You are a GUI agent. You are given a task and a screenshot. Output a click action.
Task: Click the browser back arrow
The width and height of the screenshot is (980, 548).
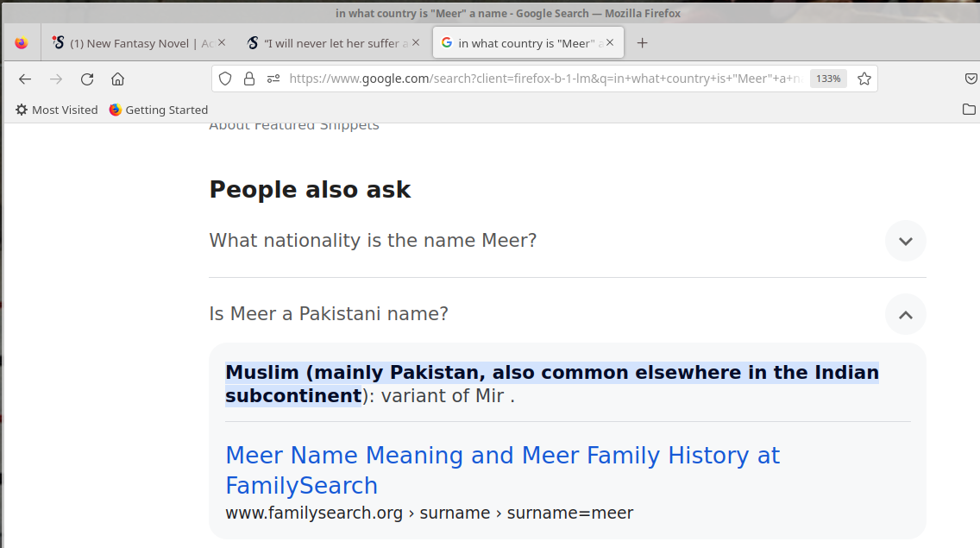[x=25, y=79]
